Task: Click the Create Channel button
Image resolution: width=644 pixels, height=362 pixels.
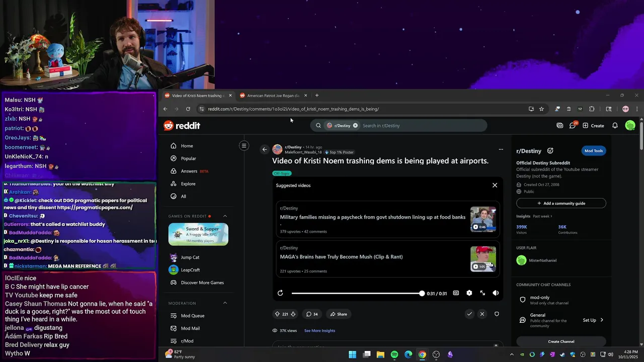Action: 561,341
